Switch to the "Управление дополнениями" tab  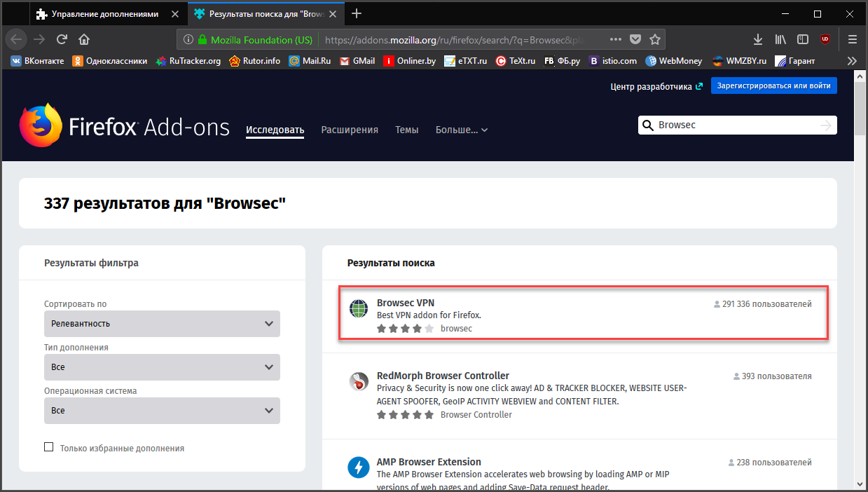click(x=107, y=14)
